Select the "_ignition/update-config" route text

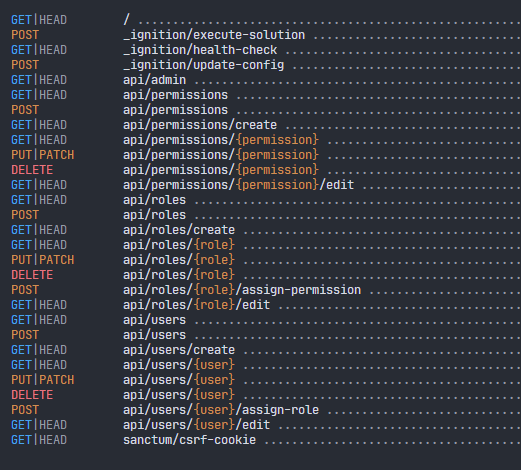[x=203, y=65]
